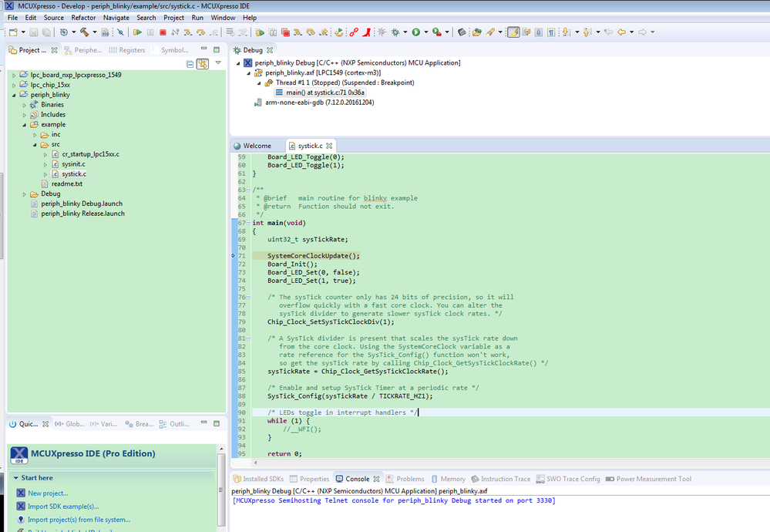Click the Collapse All icon in Project panel
Viewport: 770px width, 532px height.
pyautogui.click(x=190, y=64)
